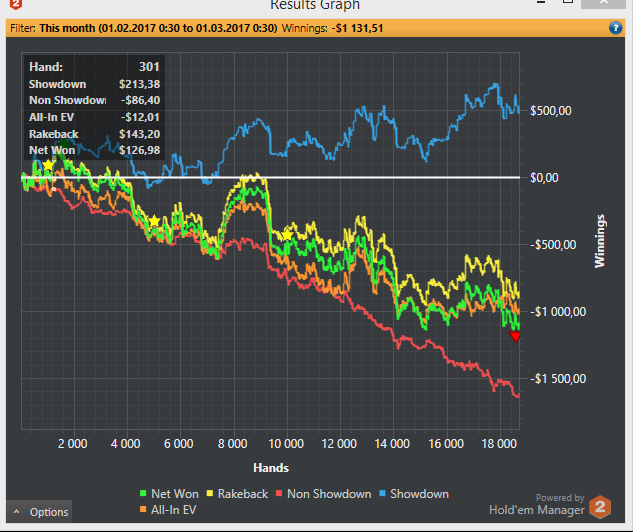633x532 pixels.
Task: Minimize the Results Graph window
Action: point(541,2)
